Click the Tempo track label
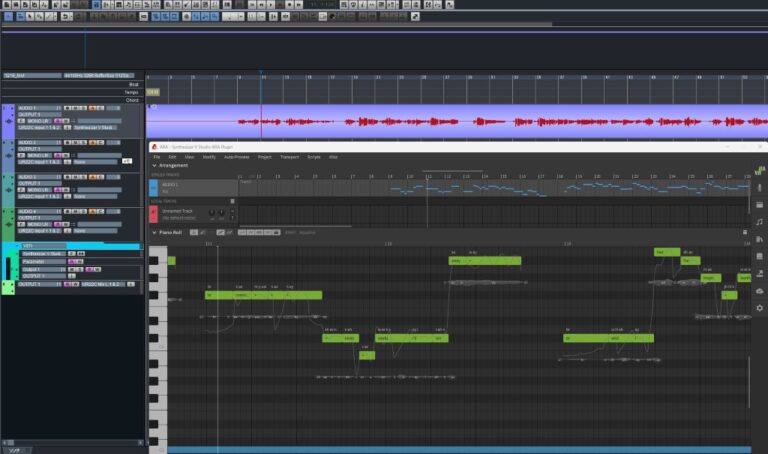768x454 pixels. (132, 91)
